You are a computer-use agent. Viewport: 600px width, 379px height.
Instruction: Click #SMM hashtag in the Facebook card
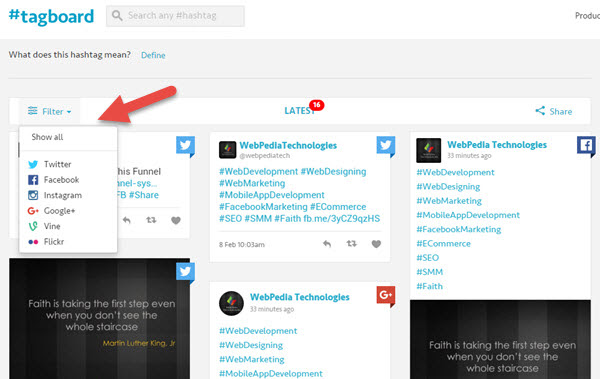tap(430, 272)
